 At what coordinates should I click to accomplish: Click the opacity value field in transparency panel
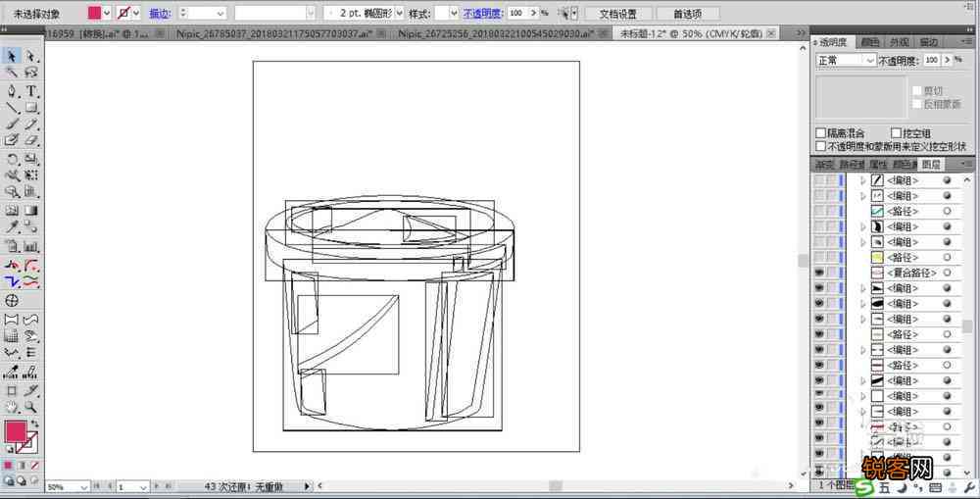pos(931,60)
